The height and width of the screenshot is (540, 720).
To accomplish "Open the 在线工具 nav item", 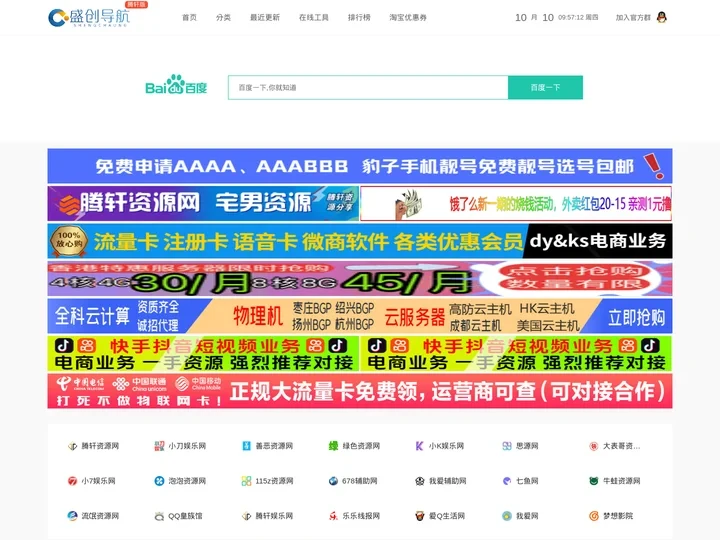I will (x=314, y=17).
